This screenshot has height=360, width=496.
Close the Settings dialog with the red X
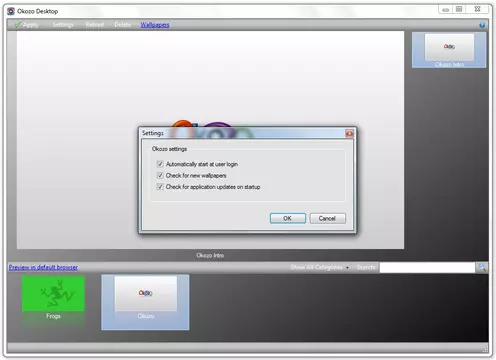coord(349,133)
